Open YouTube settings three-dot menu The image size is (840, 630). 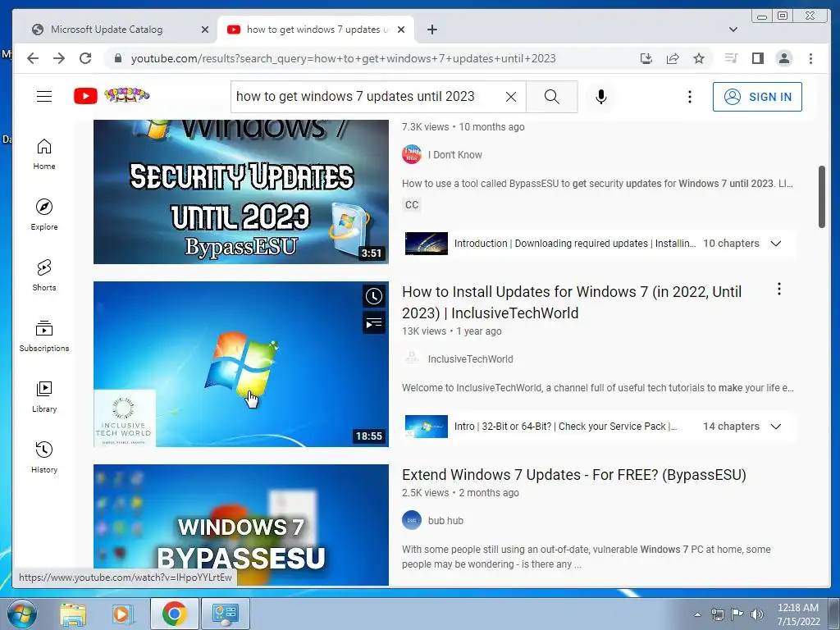point(689,97)
